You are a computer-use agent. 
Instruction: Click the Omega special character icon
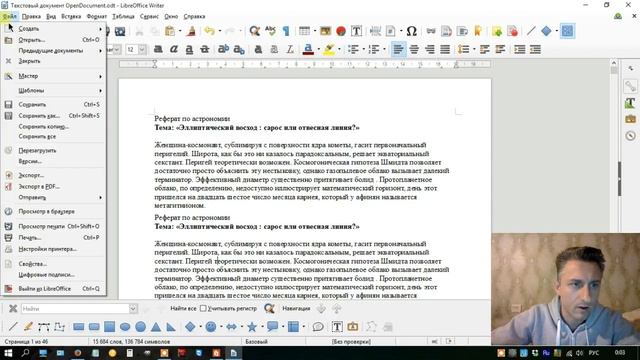point(411,31)
